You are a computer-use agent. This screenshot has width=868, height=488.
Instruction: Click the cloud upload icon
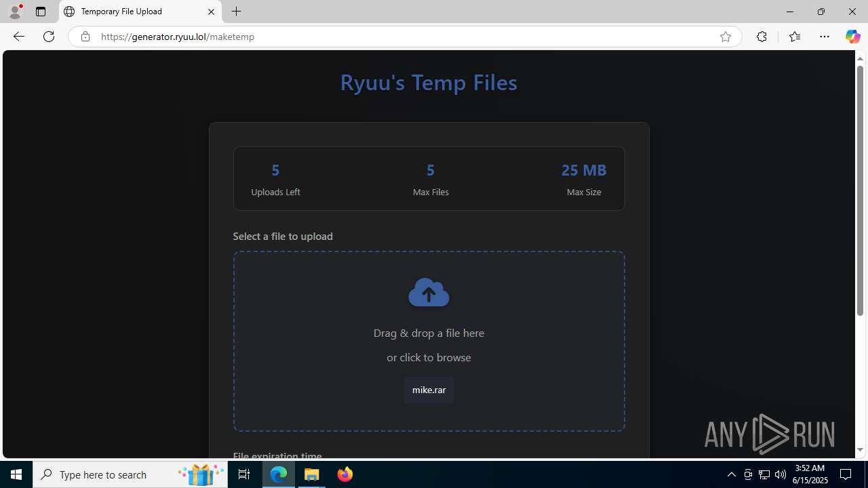click(429, 292)
